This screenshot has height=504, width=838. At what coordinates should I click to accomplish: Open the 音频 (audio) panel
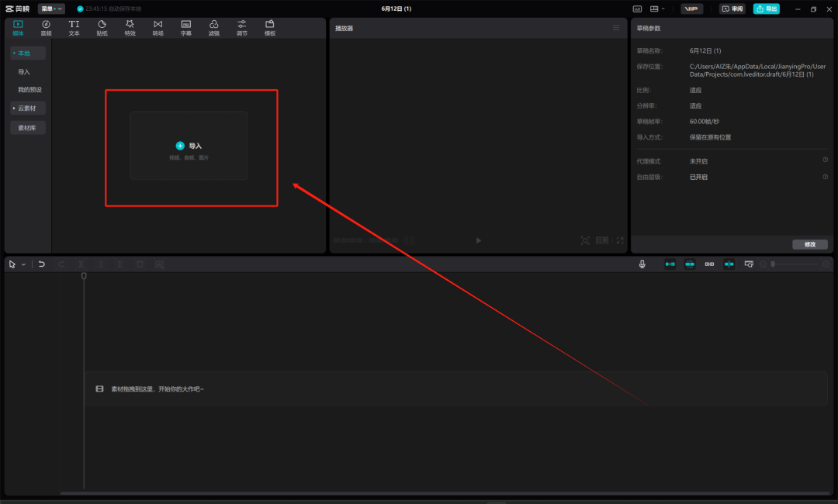(x=46, y=28)
